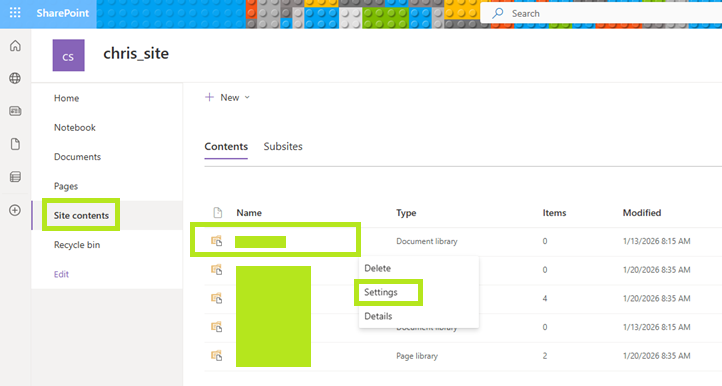Click library icon in the Page library row

click(x=216, y=356)
